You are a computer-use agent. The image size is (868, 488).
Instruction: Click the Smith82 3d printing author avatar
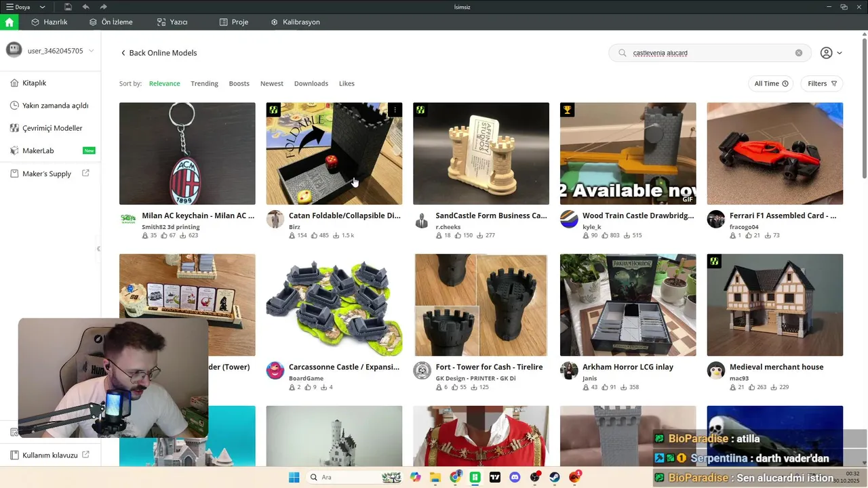(128, 219)
